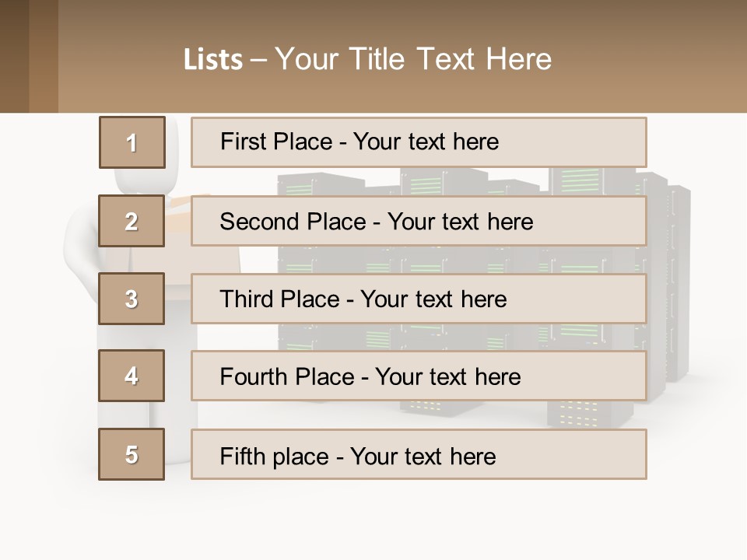Click the "Fifth place" text box

click(419, 454)
